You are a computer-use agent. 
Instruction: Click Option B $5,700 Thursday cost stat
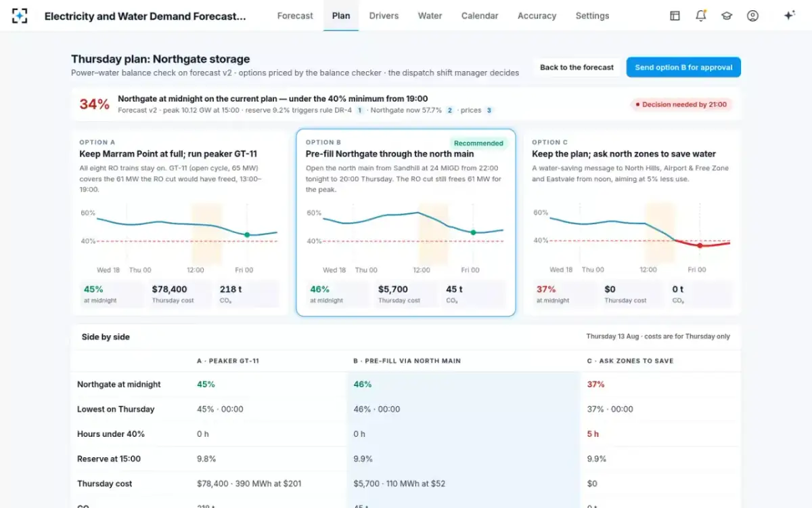click(x=406, y=294)
